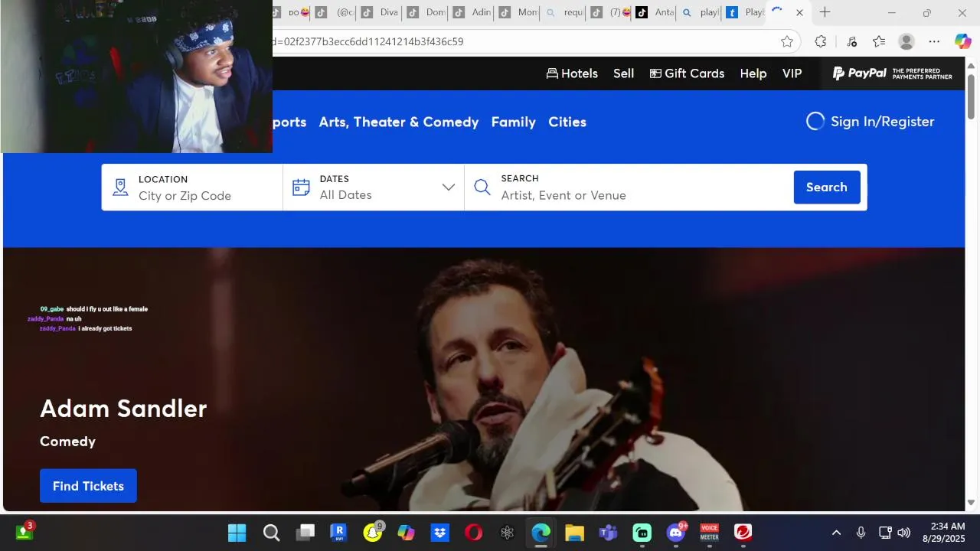Open the volume tray icon
The image size is (980, 551).
(904, 533)
